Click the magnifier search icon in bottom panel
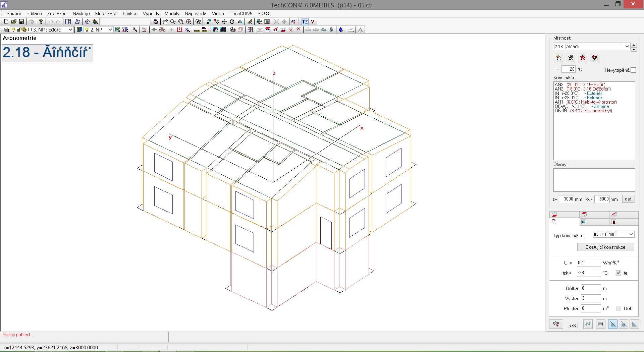 pyautogui.click(x=556, y=324)
